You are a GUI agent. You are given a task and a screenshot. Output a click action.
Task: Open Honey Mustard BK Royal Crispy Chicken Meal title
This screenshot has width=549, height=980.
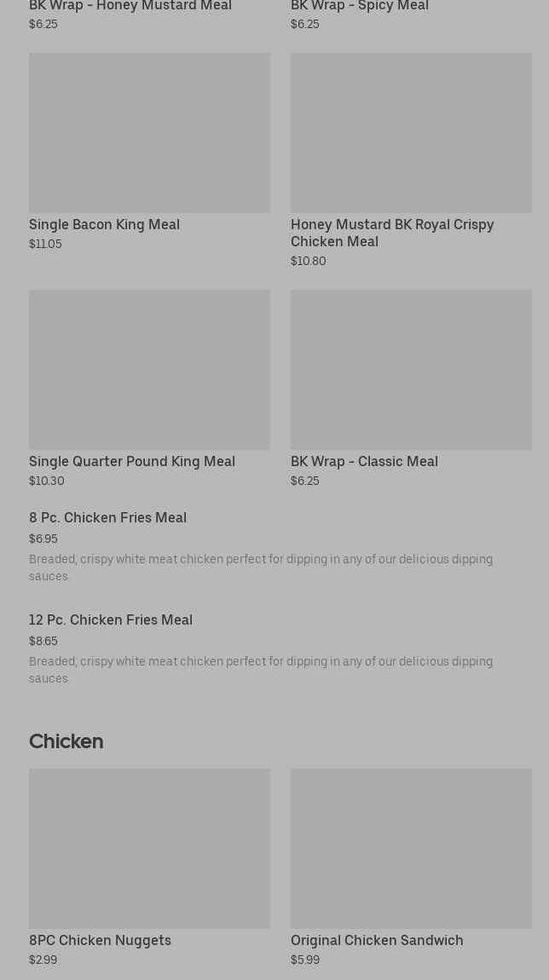pos(392,233)
